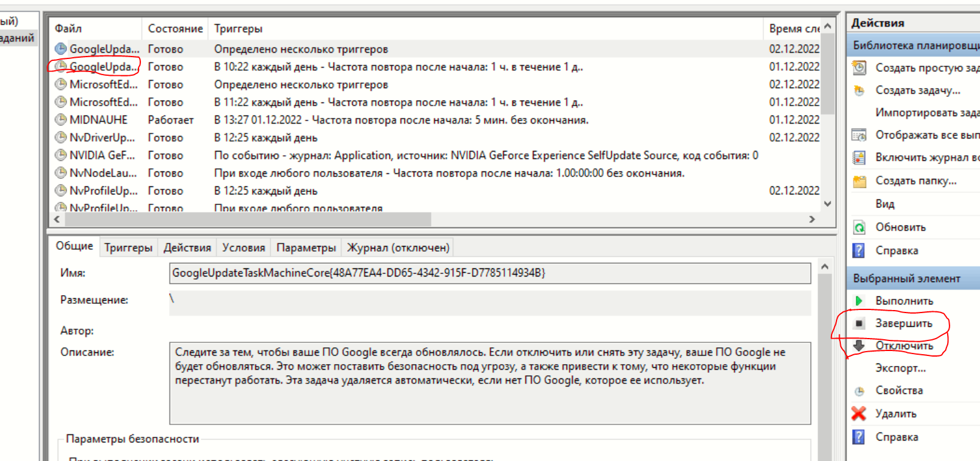Image resolution: width=980 pixels, height=461 pixels.
Task: Click the Создать папку folder icon
Action: click(x=860, y=181)
